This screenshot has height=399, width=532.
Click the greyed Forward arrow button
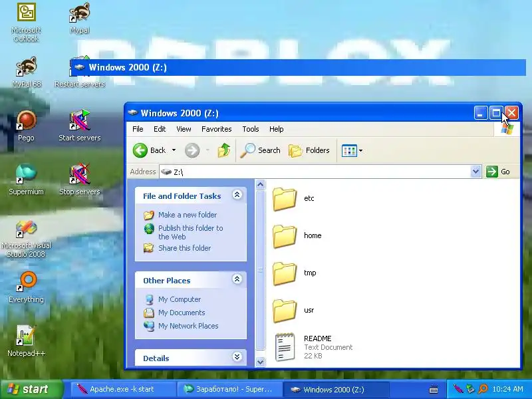pyautogui.click(x=192, y=150)
